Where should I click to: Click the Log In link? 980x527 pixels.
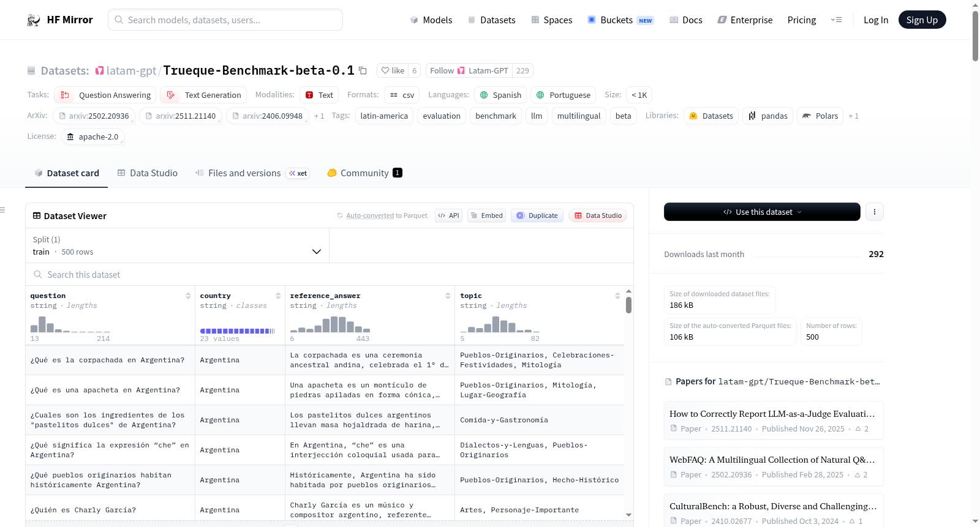click(876, 20)
